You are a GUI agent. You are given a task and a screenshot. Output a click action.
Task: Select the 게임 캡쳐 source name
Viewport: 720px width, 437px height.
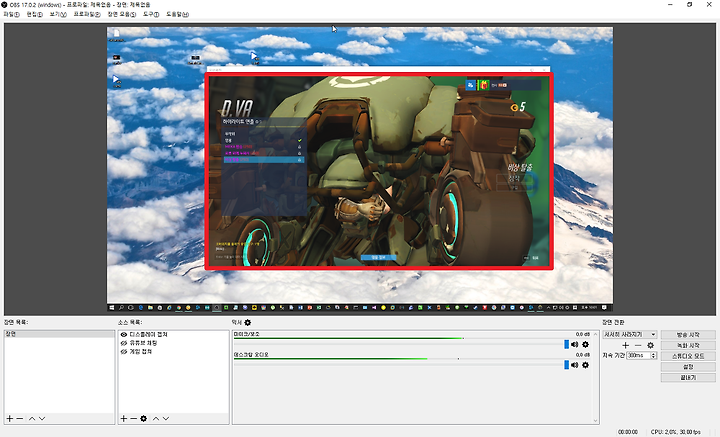(x=141, y=352)
